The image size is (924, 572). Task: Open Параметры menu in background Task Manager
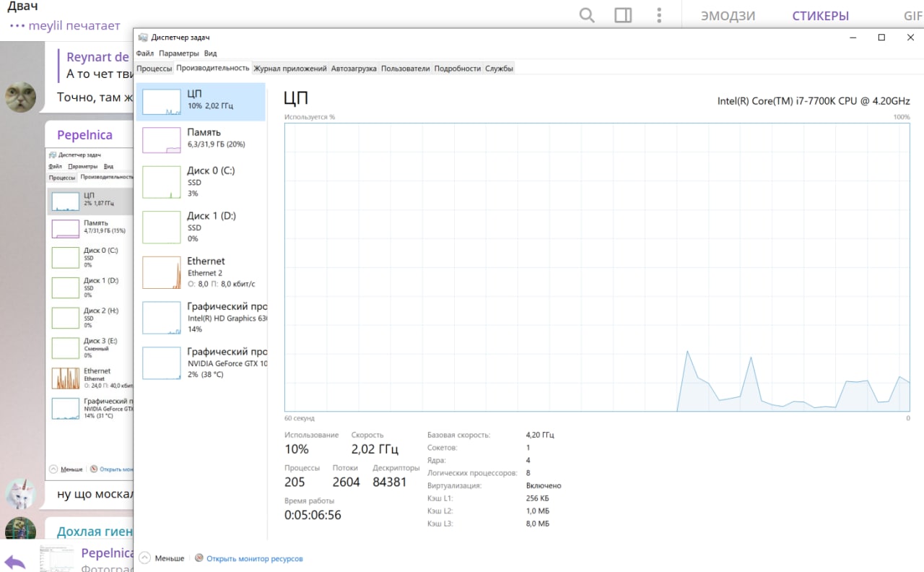(83, 166)
